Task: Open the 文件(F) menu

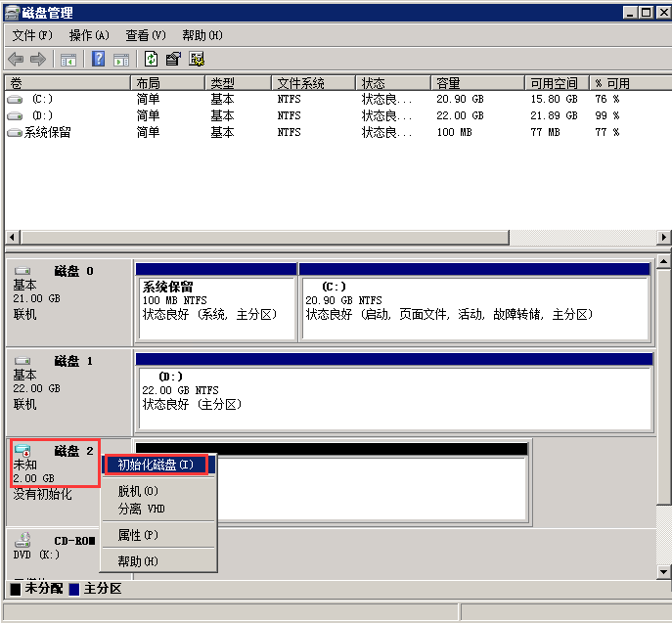Action: (x=32, y=35)
